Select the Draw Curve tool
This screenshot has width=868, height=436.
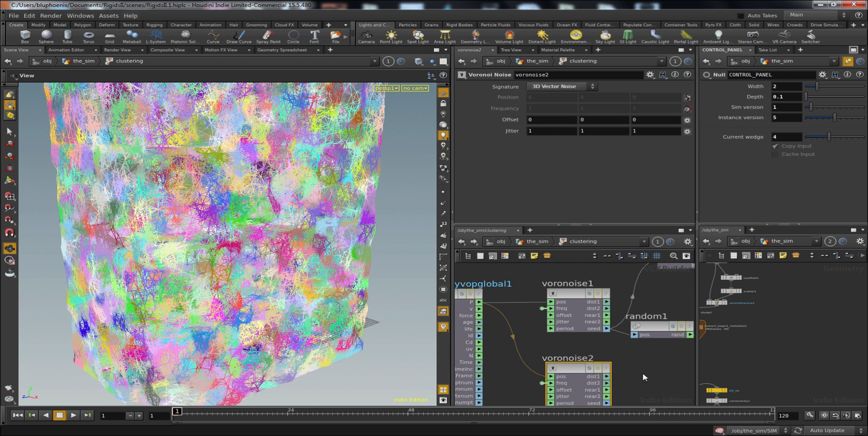pos(239,37)
